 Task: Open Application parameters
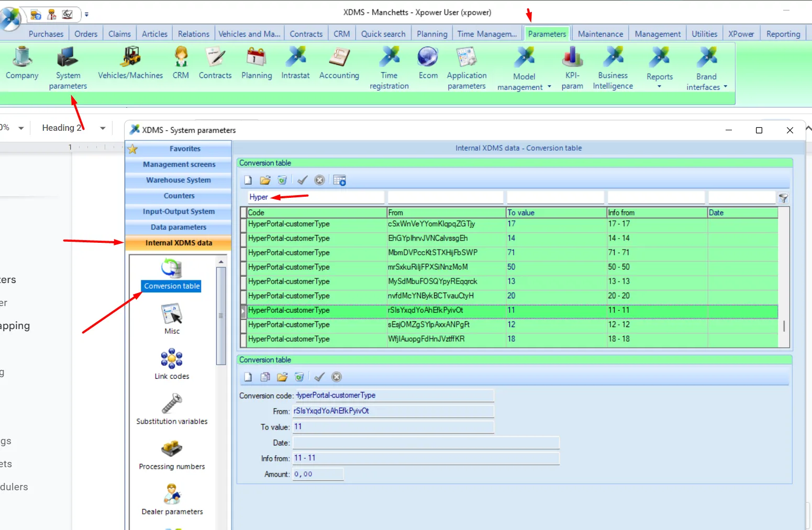pyautogui.click(x=466, y=68)
